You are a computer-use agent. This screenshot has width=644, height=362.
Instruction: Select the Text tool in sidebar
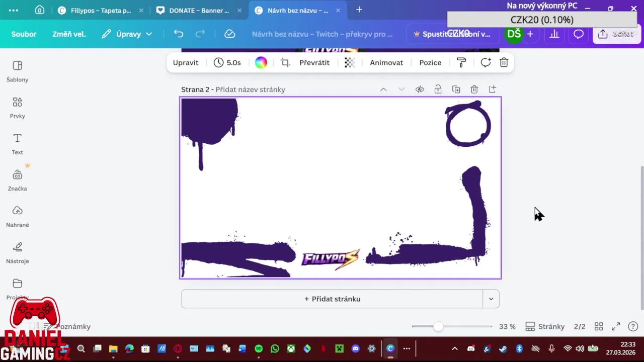pyautogui.click(x=17, y=144)
